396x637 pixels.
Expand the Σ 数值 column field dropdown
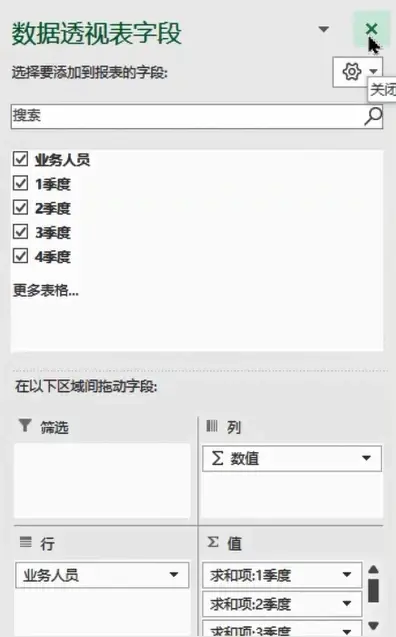[366, 458]
